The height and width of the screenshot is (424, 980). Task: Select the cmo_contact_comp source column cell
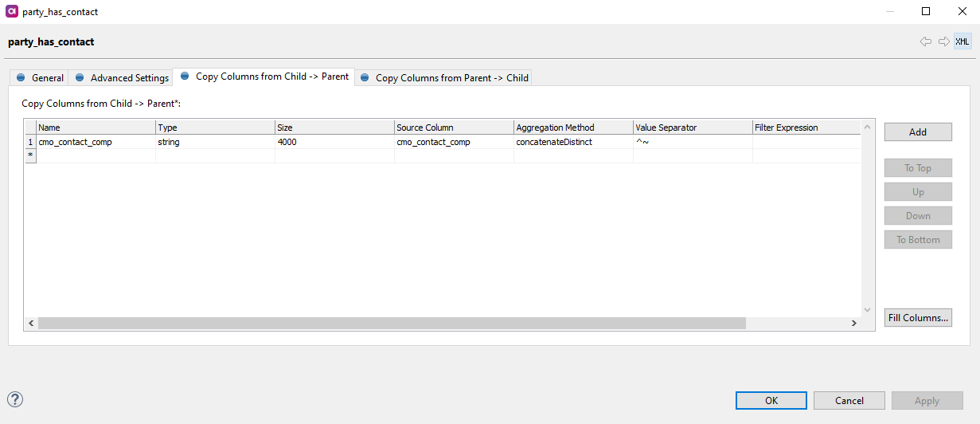coord(454,142)
